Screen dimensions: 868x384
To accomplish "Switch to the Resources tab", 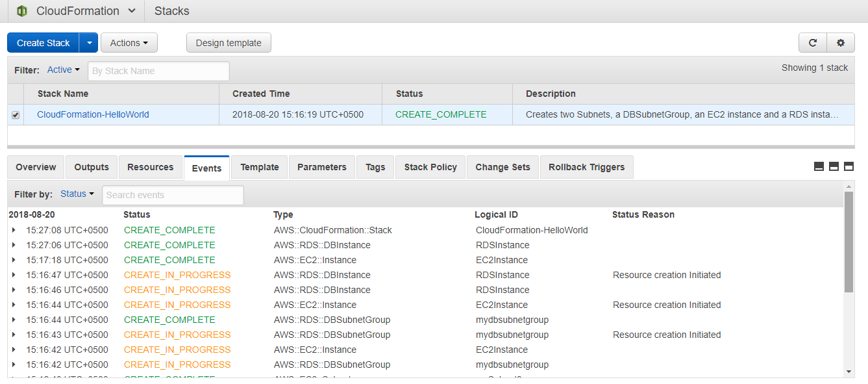I will pyautogui.click(x=150, y=167).
